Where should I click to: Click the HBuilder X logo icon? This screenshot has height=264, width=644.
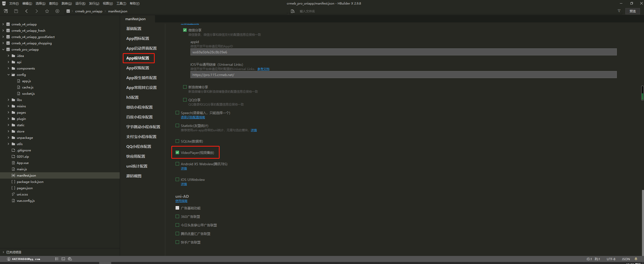coord(4,3)
